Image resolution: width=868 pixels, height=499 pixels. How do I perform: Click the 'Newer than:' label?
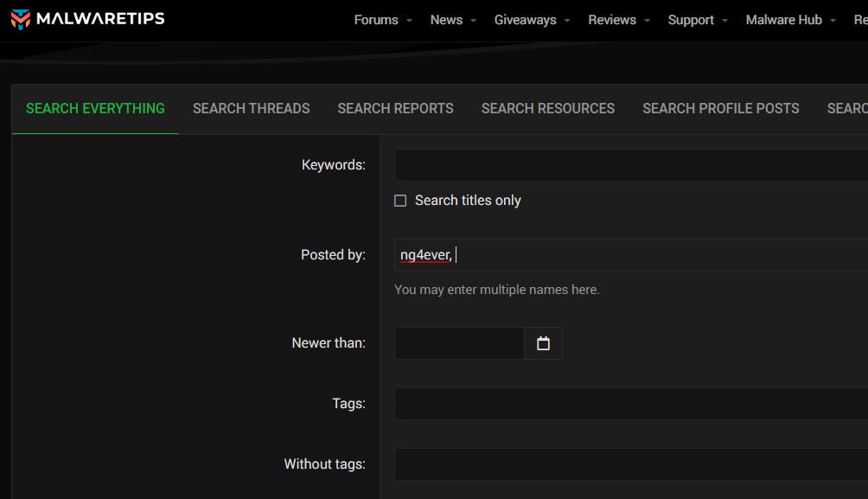(329, 343)
